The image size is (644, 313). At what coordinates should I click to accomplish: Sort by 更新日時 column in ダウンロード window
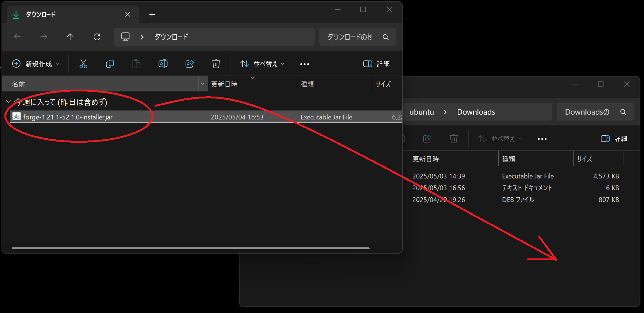[252, 84]
